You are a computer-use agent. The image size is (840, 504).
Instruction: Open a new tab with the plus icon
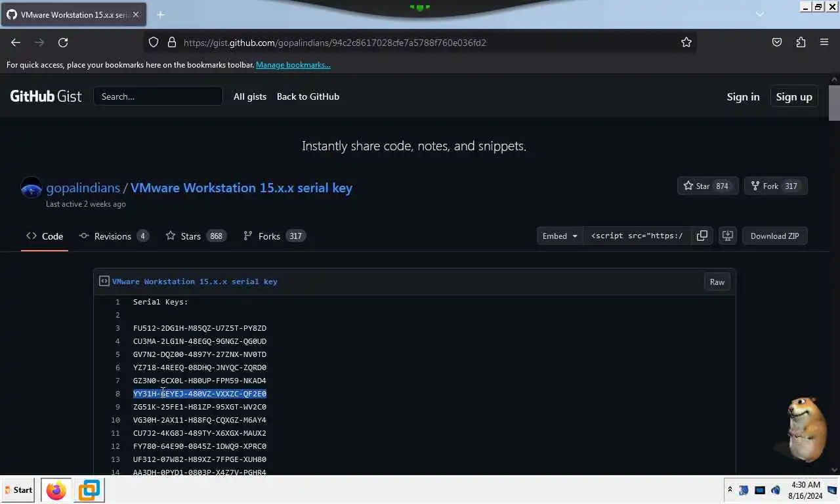click(160, 14)
